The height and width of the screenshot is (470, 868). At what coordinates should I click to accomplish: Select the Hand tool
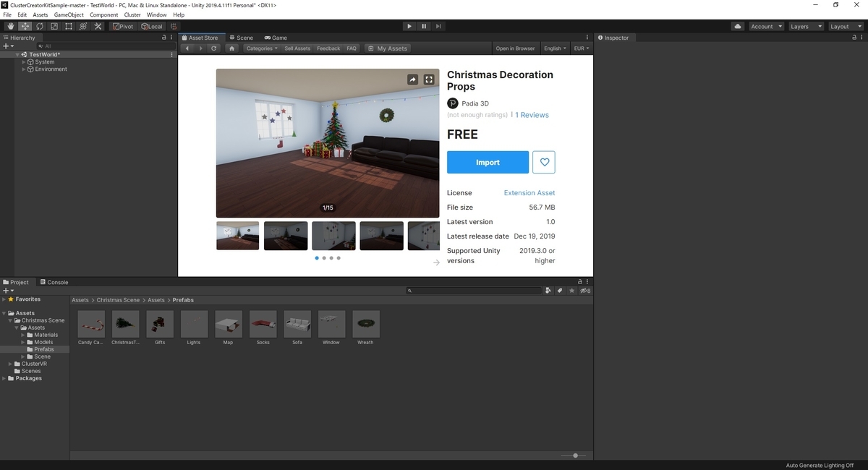point(10,26)
